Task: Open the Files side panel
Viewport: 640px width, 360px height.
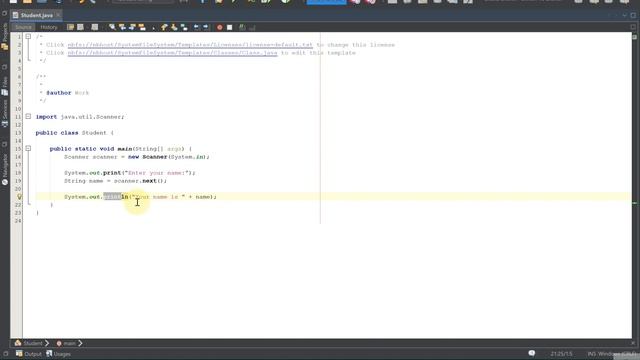Action: click(x=4, y=86)
